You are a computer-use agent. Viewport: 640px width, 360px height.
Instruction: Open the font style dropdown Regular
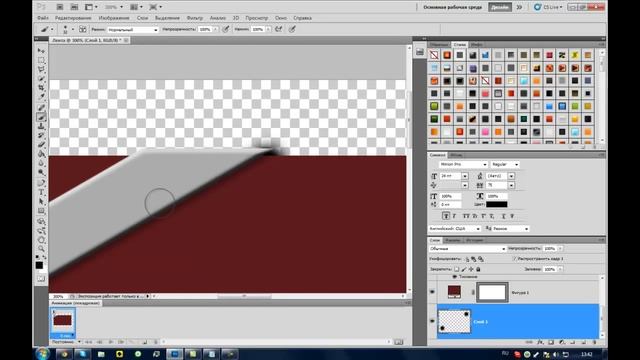(505, 164)
